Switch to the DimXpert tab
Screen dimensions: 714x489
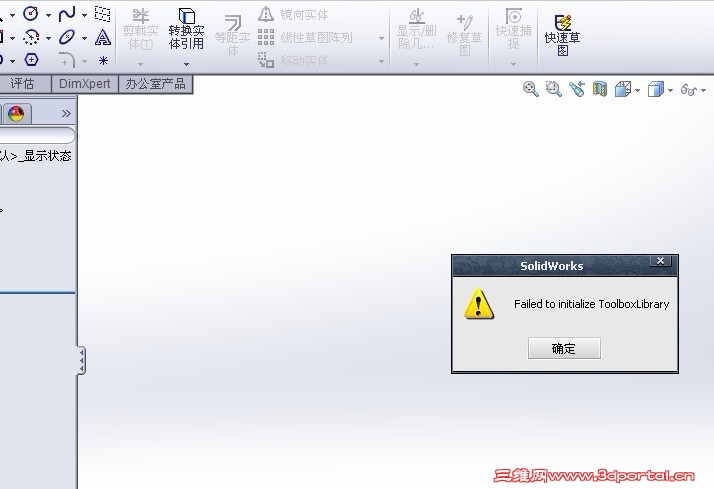pos(85,84)
